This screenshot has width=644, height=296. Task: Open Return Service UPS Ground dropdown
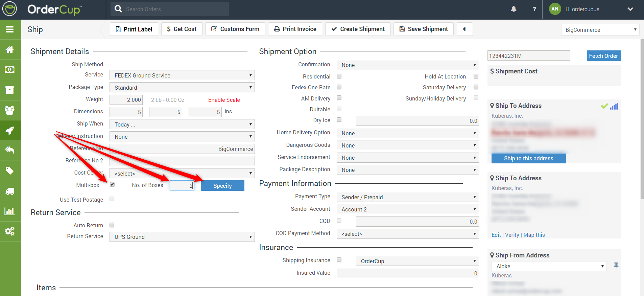coord(182,236)
